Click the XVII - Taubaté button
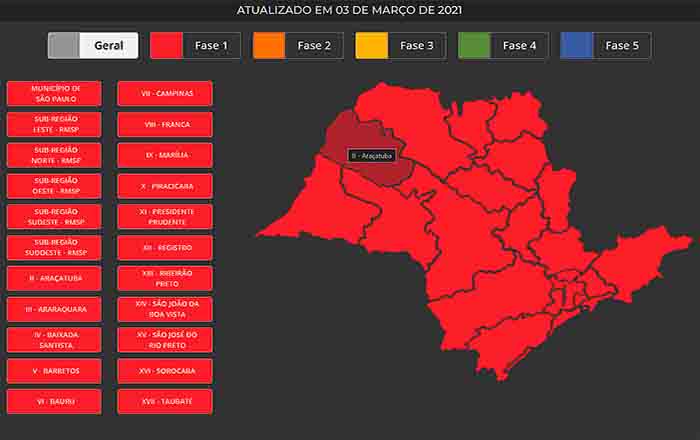The image size is (700, 440). (167, 401)
